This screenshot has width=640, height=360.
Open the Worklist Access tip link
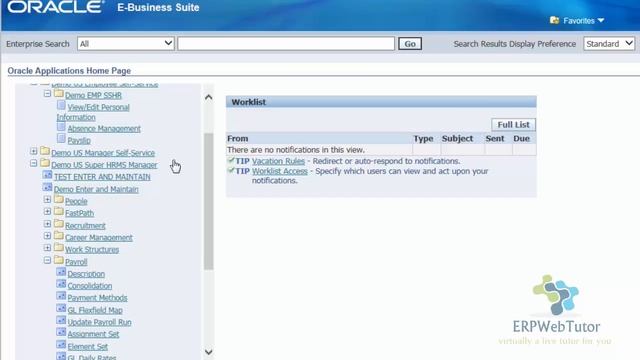280,171
